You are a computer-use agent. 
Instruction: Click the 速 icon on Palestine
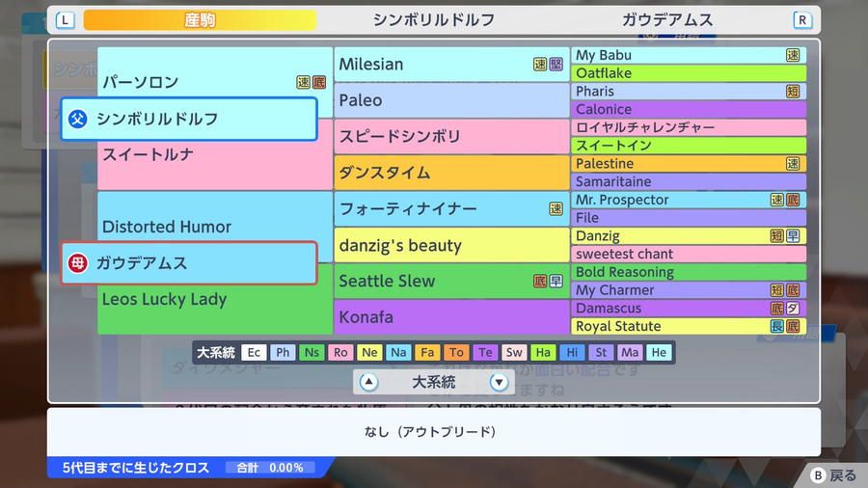tap(793, 163)
